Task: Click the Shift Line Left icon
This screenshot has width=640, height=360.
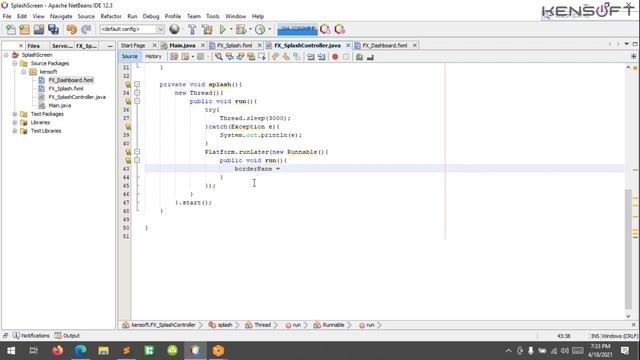Action: tap(311, 57)
